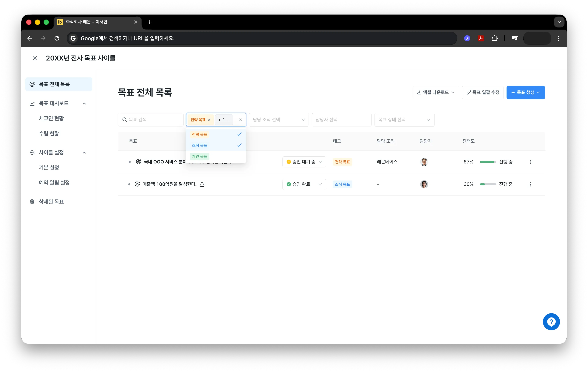
Task: Click assignee avatar in 30% row
Action: (x=424, y=184)
